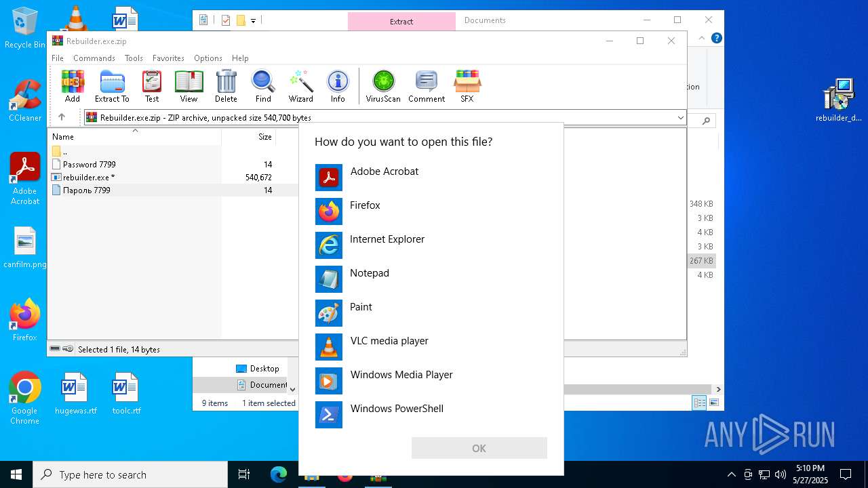868x488 pixels.
Task: Open the Windows Start menu
Action: pos(16,474)
